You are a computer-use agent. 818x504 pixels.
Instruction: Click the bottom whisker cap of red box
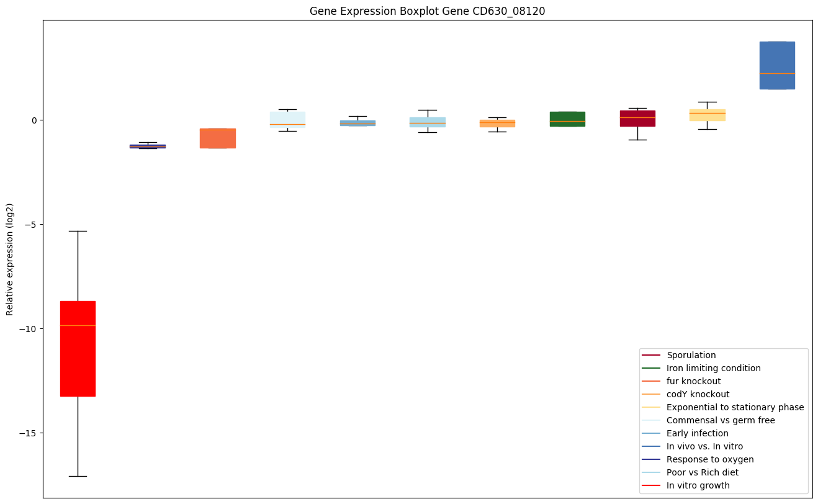pyautogui.click(x=78, y=476)
